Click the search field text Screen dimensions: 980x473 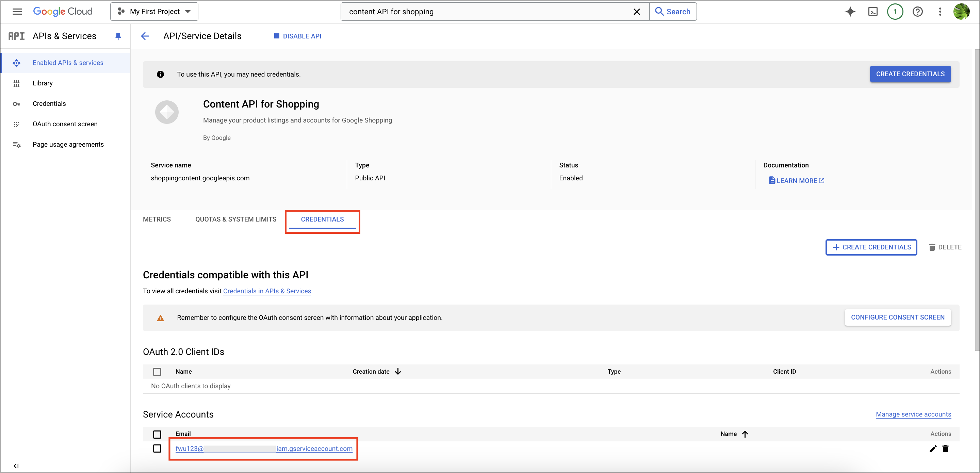click(x=391, y=12)
